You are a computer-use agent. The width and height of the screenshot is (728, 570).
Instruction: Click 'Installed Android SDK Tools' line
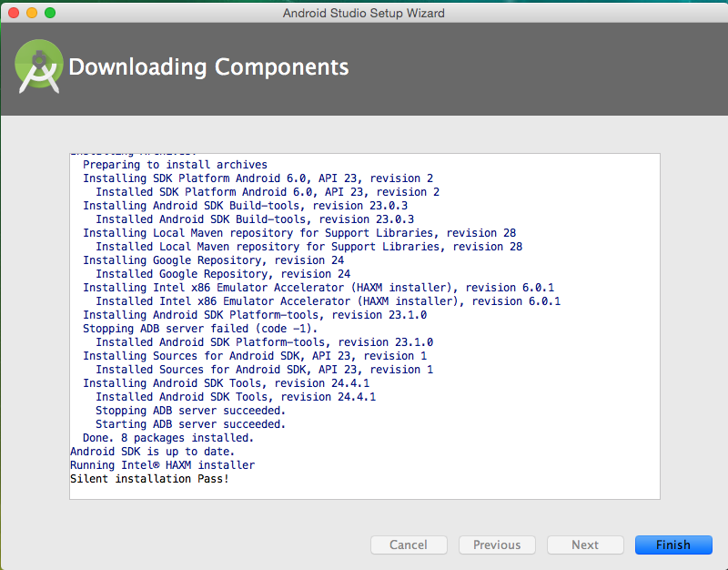[236, 397]
